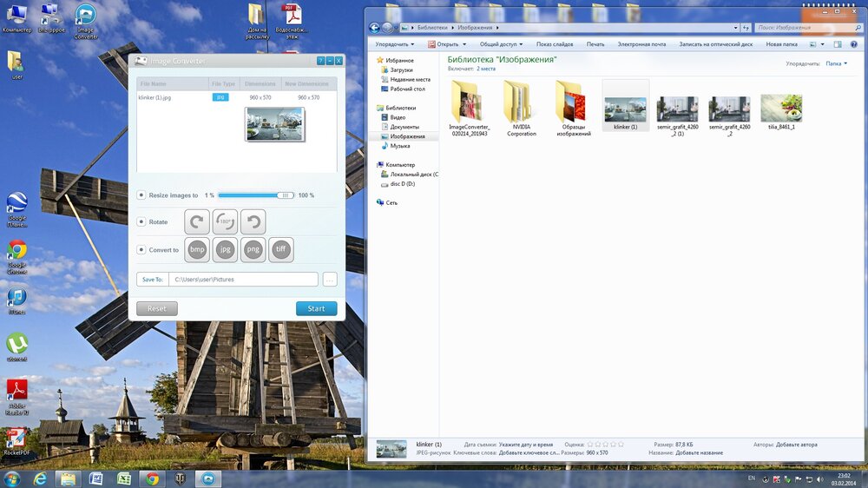The image size is (868, 488).
Task: Choose jpg as the output format
Action: pyautogui.click(x=225, y=250)
